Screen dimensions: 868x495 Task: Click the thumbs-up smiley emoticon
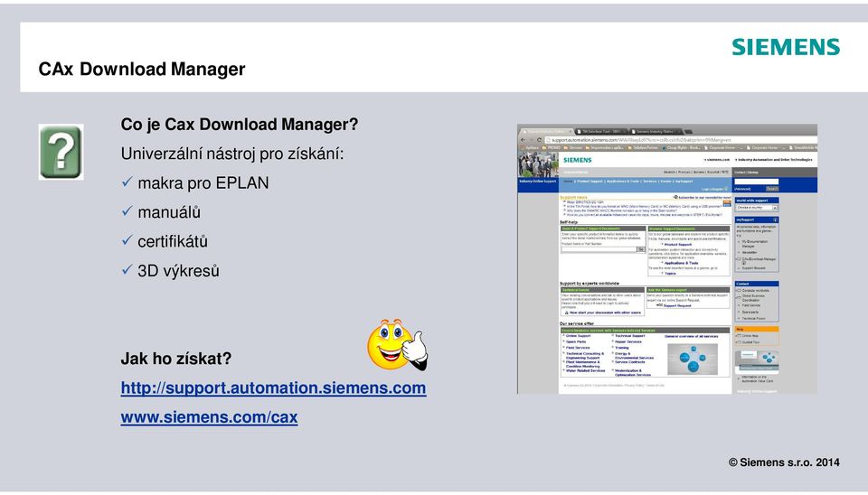pyautogui.click(x=398, y=344)
